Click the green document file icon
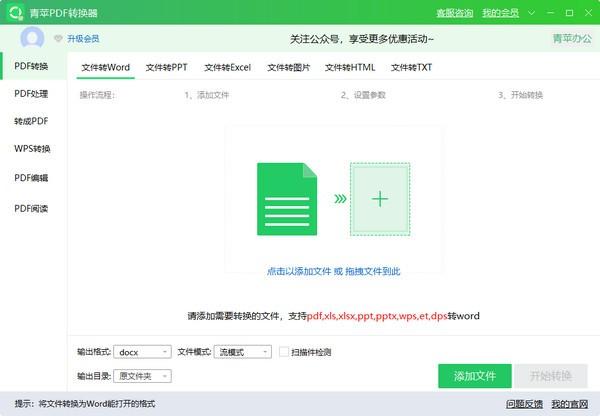This screenshot has width=600, height=416. click(288, 199)
